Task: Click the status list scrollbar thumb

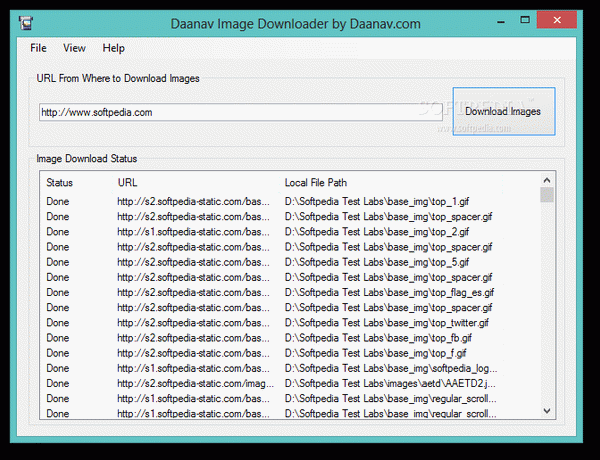Action: point(547,194)
